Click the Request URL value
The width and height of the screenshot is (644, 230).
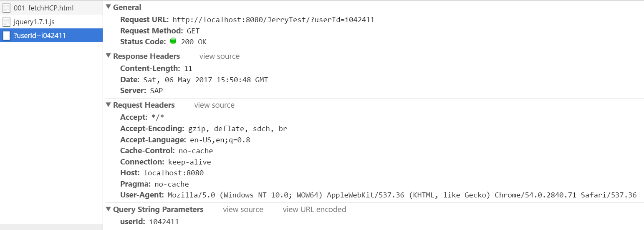click(273, 20)
